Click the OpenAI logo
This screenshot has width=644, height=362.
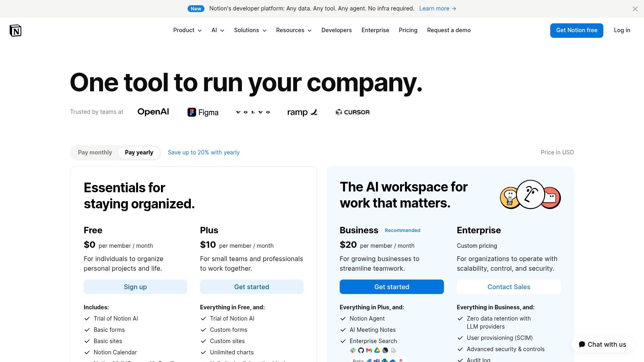coord(153,112)
